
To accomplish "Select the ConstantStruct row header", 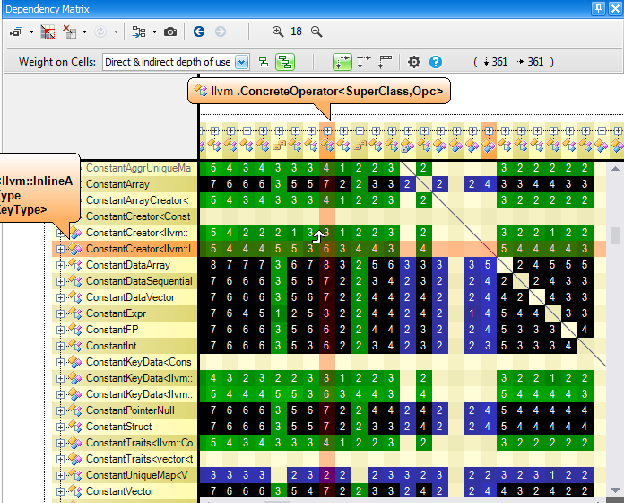I will pos(124,427).
